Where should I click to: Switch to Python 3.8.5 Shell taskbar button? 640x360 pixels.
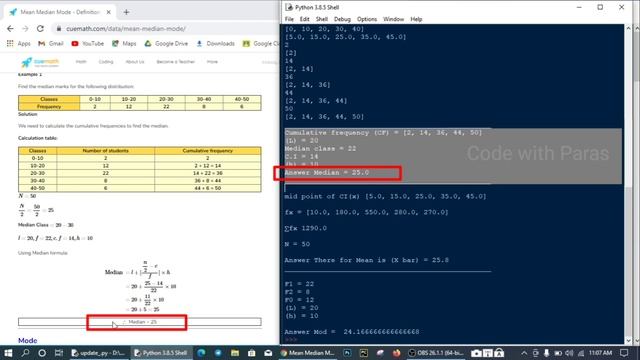(x=161, y=353)
